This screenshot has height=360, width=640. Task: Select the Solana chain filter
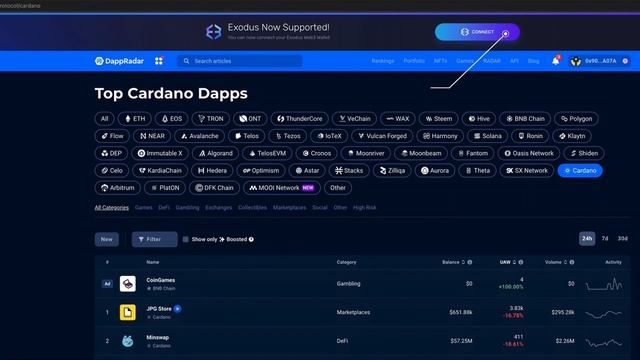point(487,136)
